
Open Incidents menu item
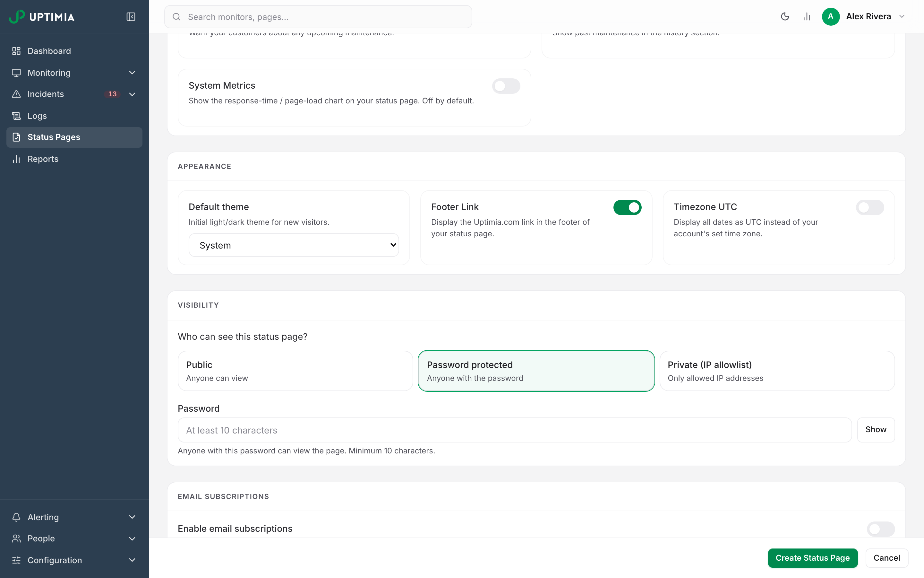[74, 94]
